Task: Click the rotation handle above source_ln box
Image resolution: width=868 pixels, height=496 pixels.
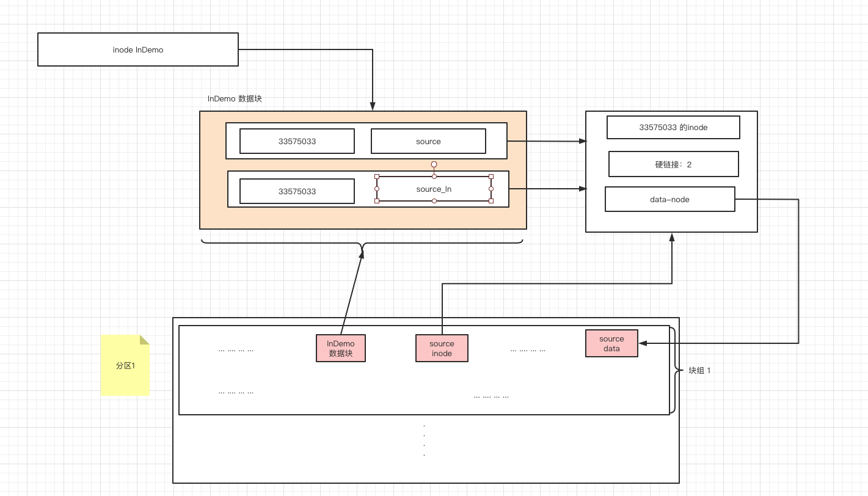Action: click(434, 164)
